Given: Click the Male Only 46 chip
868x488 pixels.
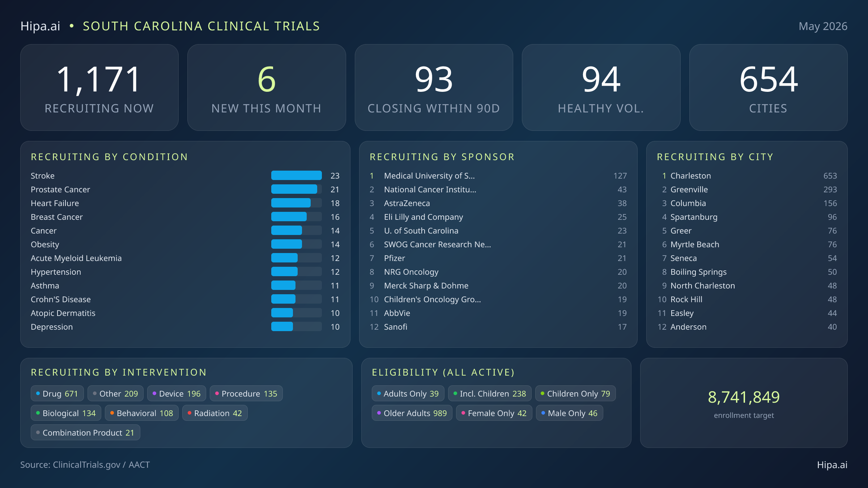Looking at the screenshot, I should click(x=570, y=413).
